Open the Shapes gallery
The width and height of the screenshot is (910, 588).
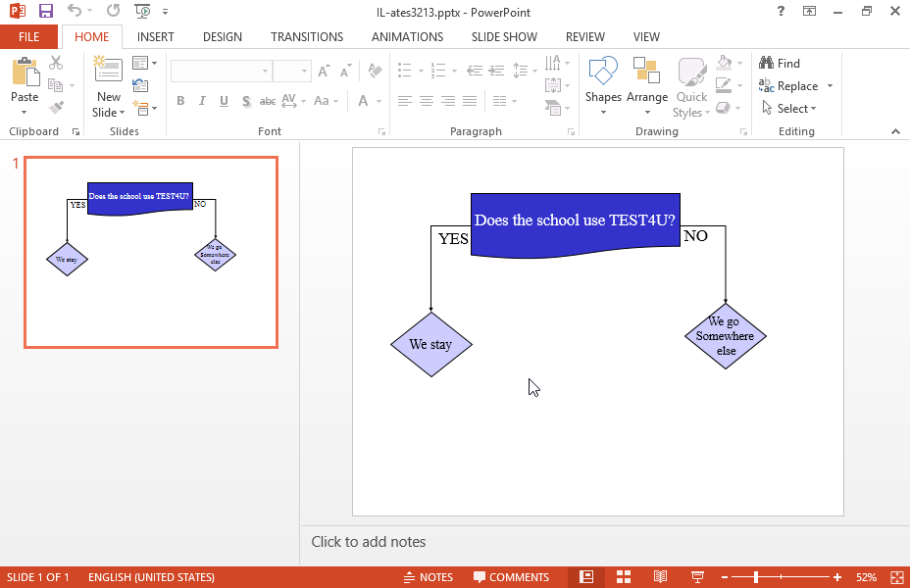coord(603,85)
